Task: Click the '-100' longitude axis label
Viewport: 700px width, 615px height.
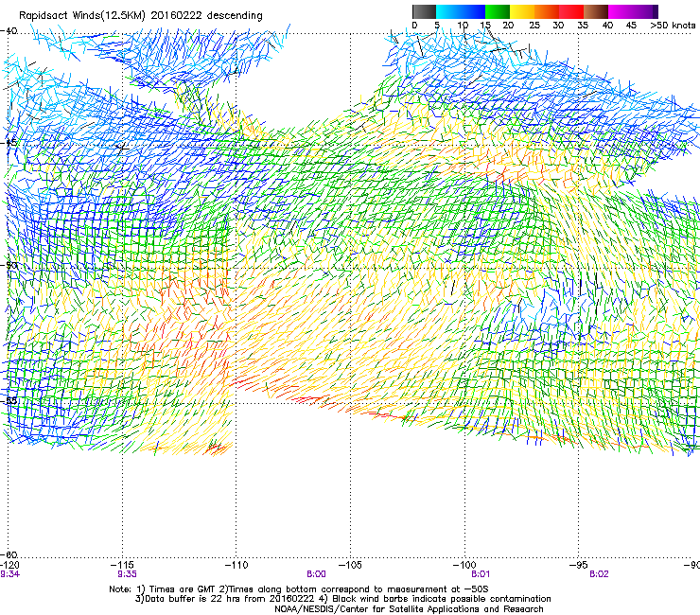Action: coord(464,566)
